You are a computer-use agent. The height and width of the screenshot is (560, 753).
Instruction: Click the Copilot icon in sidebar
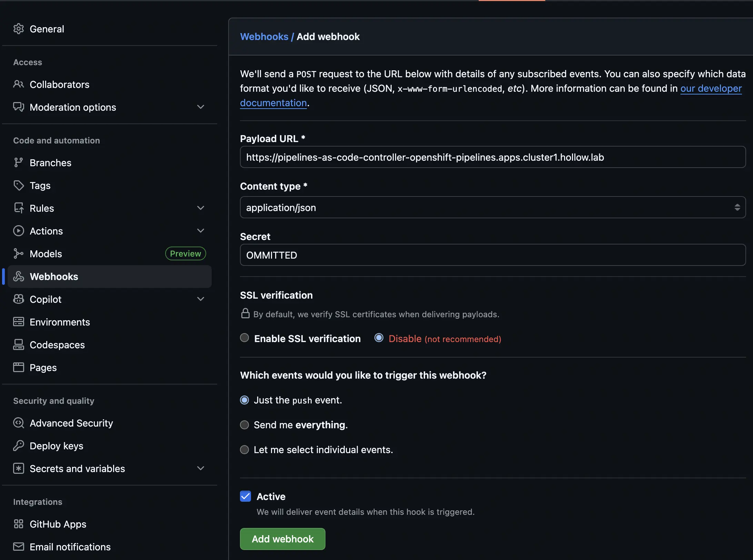(19, 299)
